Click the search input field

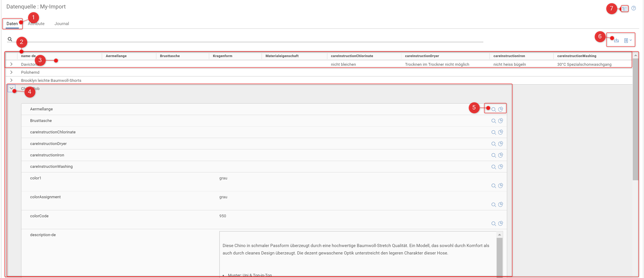(x=245, y=39)
